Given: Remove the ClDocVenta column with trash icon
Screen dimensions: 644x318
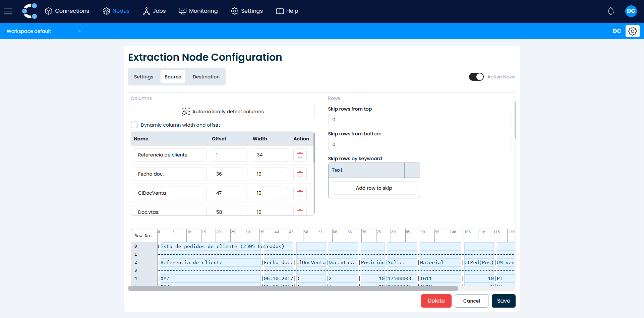Looking at the screenshot, I should pos(300,193).
